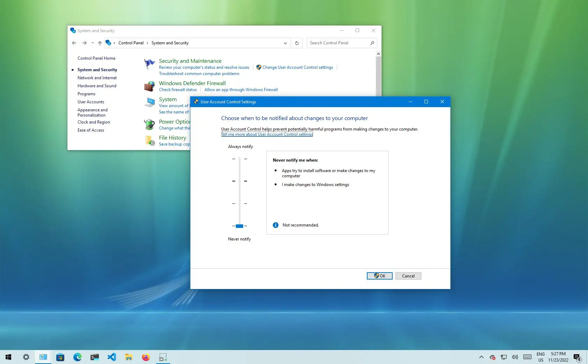Expand the hidden icons chevron in the system tray
588x364 pixels.
[x=481, y=357]
